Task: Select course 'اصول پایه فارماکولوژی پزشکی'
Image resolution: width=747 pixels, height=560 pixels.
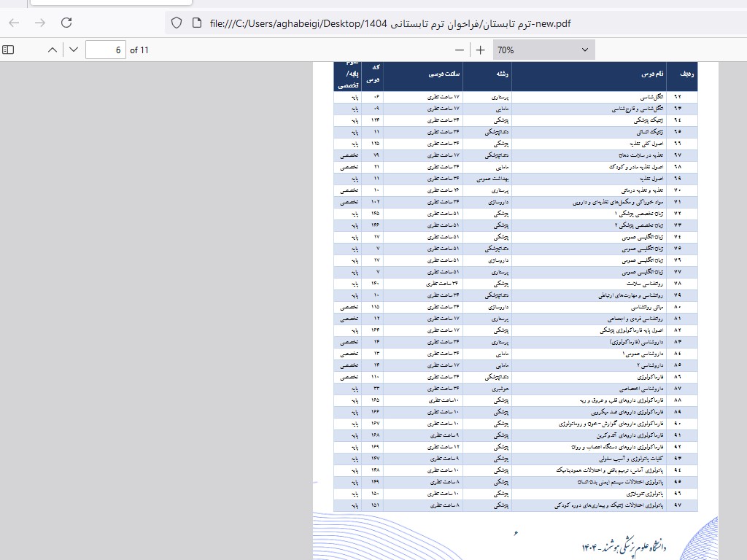Action: coord(631,330)
